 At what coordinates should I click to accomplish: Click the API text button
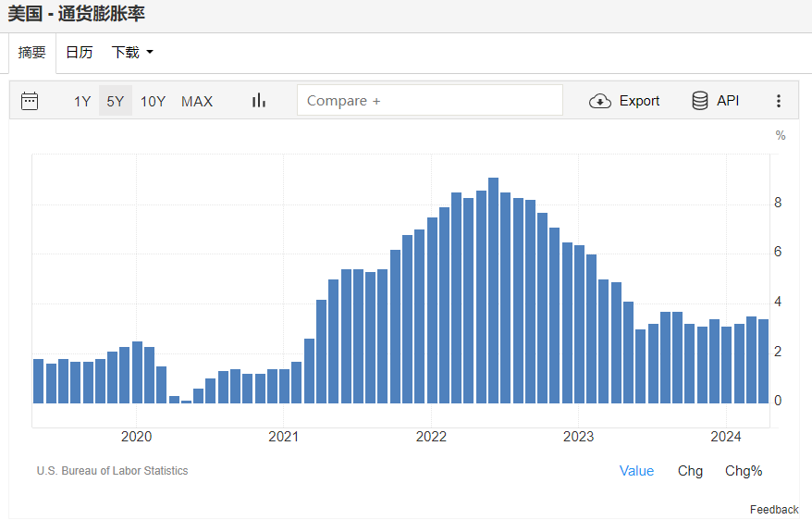(728, 101)
